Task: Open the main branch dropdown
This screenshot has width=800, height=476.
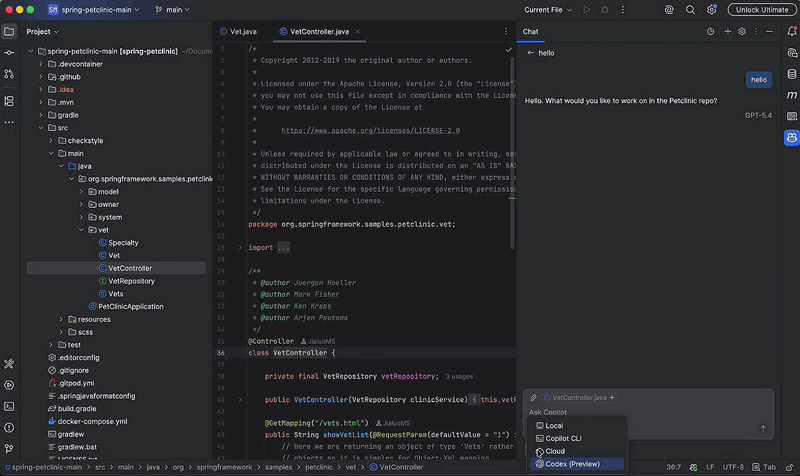Action: (172, 10)
